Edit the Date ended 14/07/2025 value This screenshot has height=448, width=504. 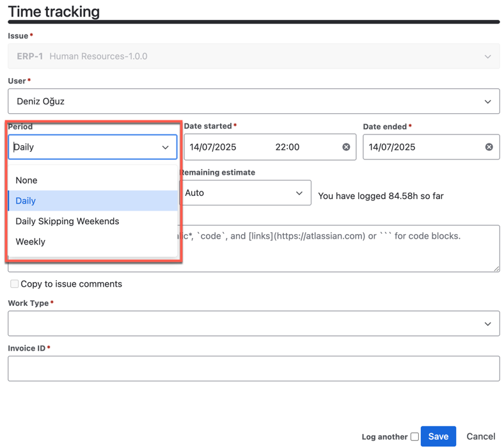click(392, 147)
